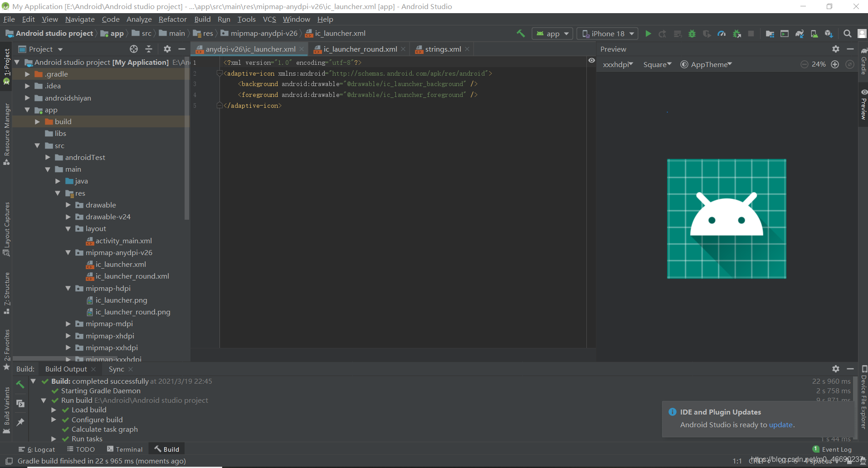Click the zoom to fit preview icon
The width and height of the screenshot is (868, 468).
(x=850, y=64)
